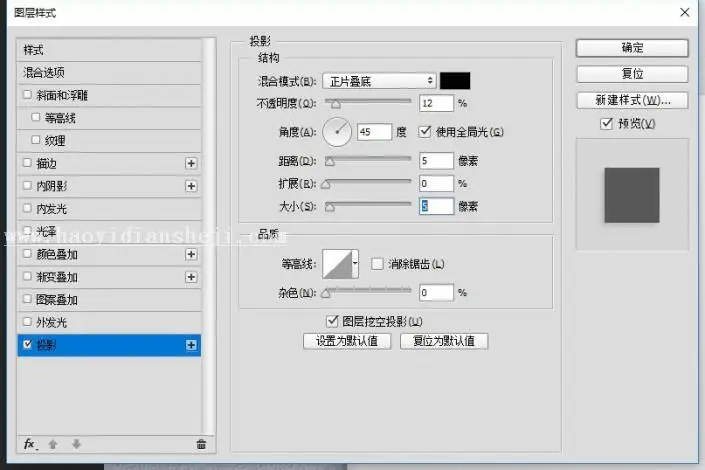Enable 内阴影 checkbox
The height and width of the screenshot is (470, 705).
tap(27, 185)
